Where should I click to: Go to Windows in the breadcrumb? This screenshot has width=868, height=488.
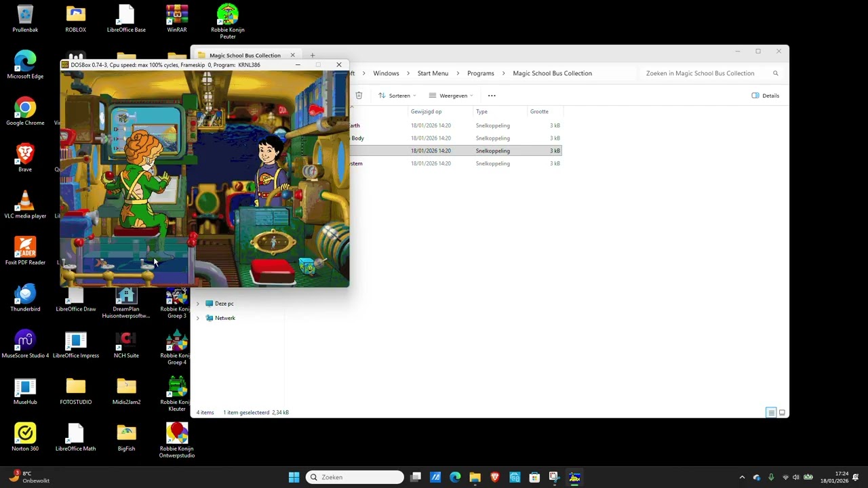(386, 73)
